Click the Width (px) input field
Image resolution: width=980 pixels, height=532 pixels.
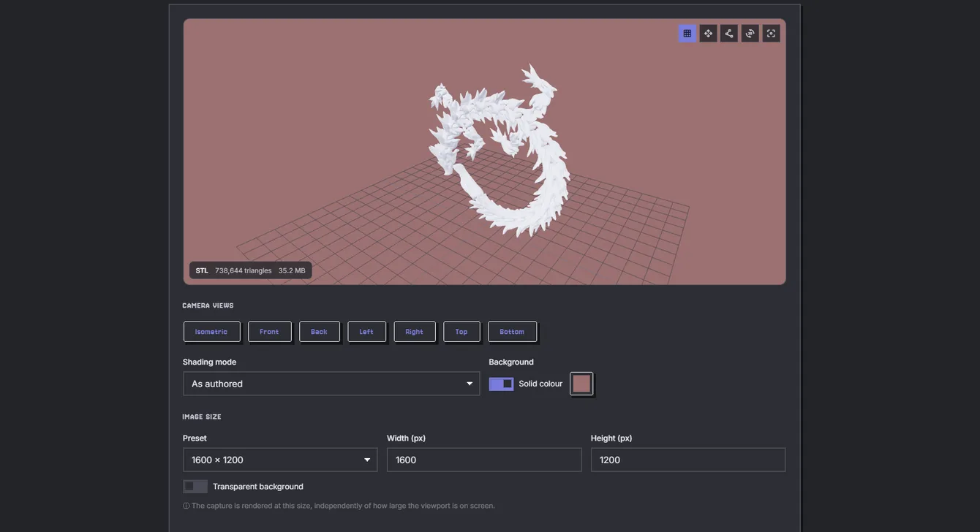[484, 460]
